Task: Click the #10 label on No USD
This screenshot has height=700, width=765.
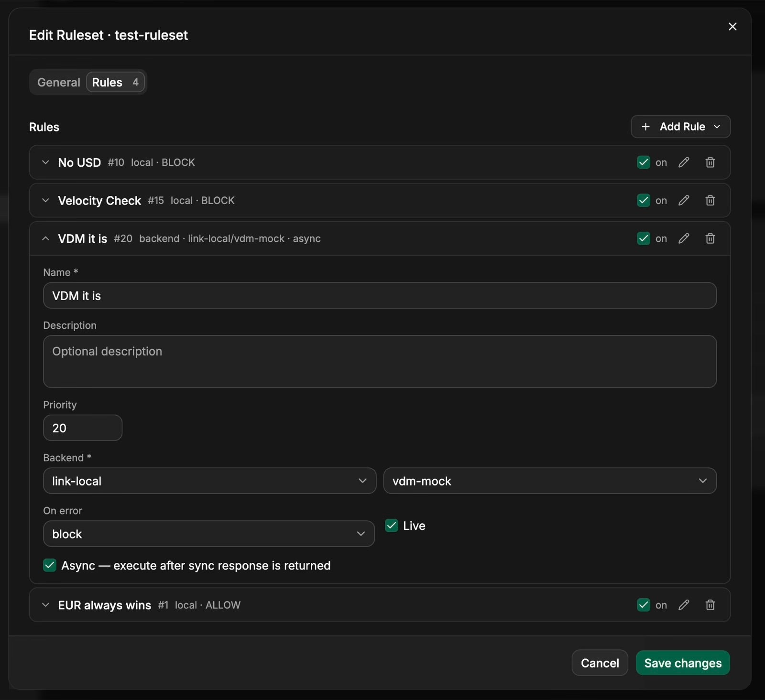Action: tap(116, 162)
